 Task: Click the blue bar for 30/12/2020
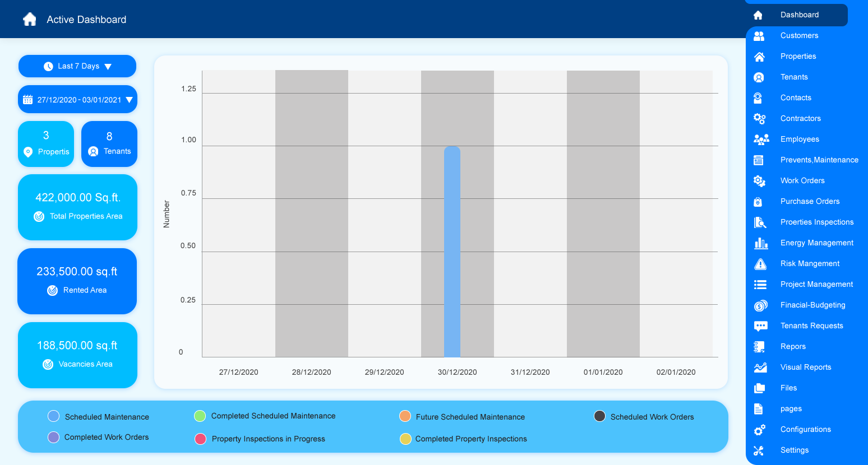(452, 252)
